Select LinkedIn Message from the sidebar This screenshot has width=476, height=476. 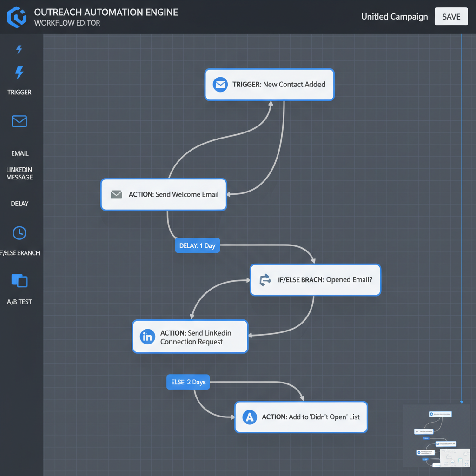(x=19, y=173)
